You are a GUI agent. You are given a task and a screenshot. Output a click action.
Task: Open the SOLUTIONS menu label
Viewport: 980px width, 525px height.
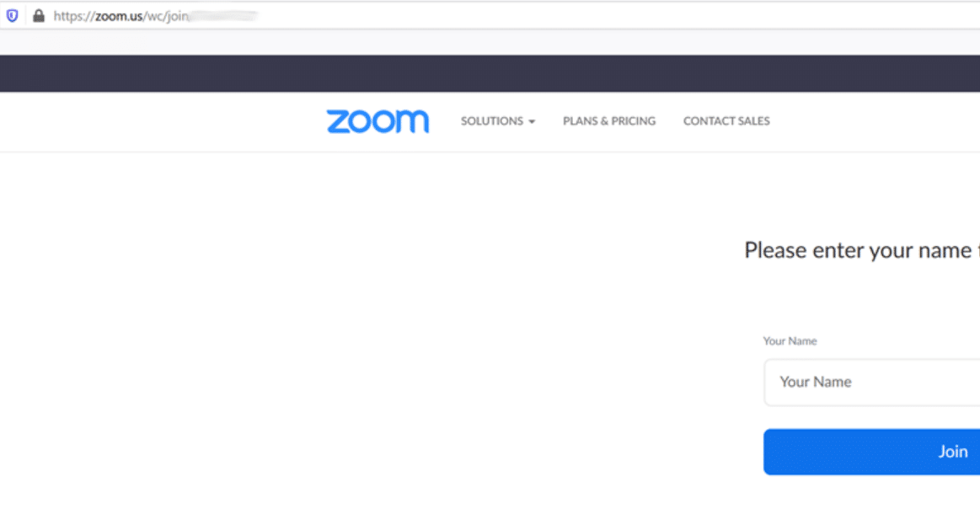(492, 121)
